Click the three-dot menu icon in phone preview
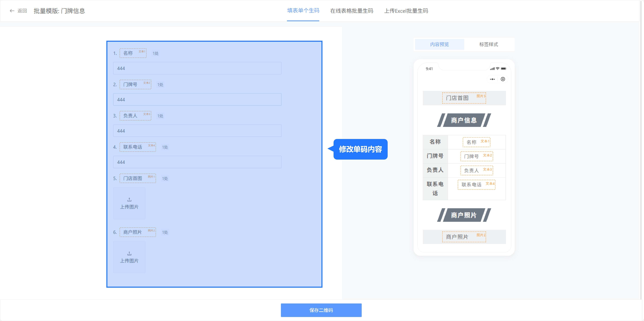 pyautogui.click(x=492, y=79)
